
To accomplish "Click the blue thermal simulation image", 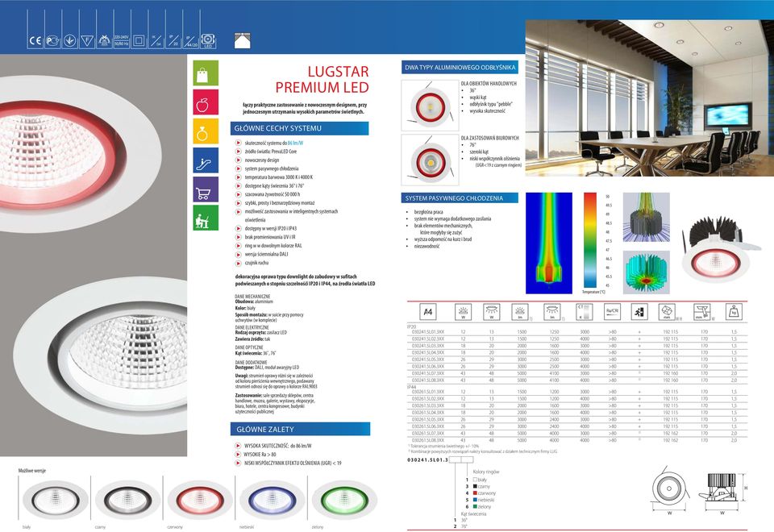I will click(549, 243).
